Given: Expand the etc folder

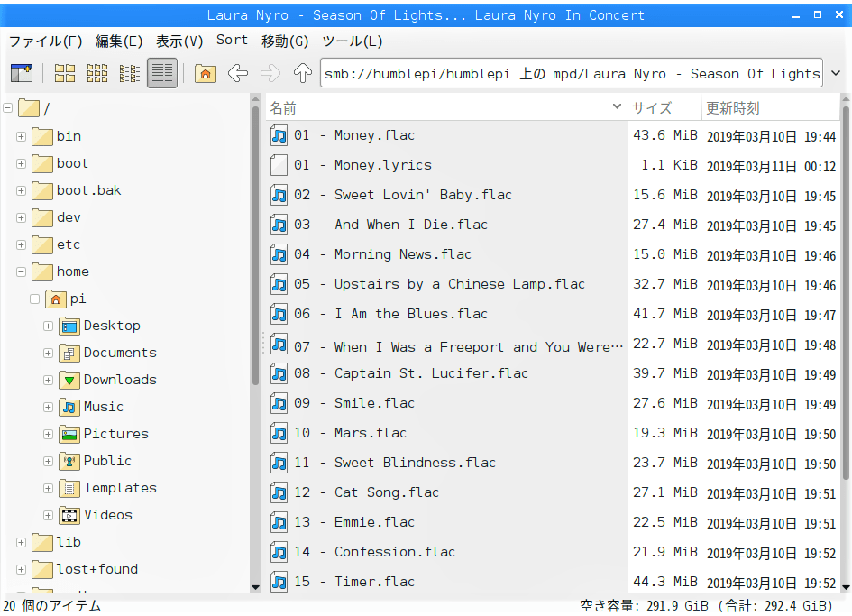Looking at the screenshot, I should click(x=22, y=244).
